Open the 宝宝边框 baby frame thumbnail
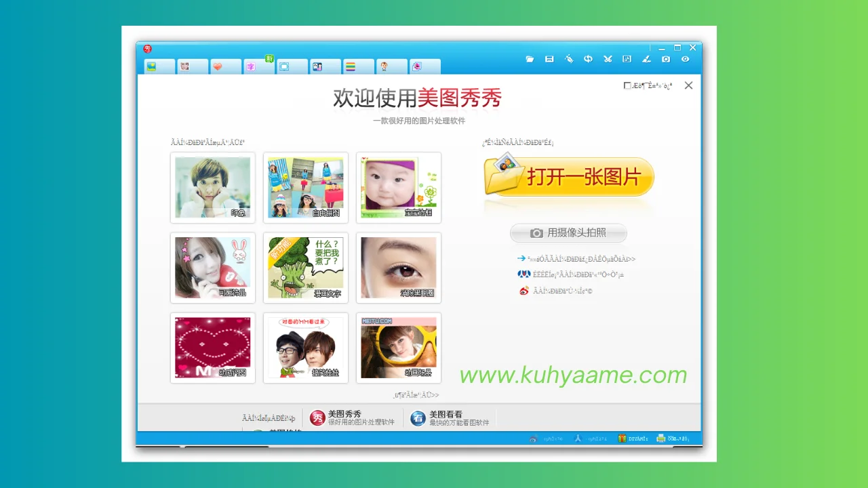The image size is (868, 488). [399, 188]
